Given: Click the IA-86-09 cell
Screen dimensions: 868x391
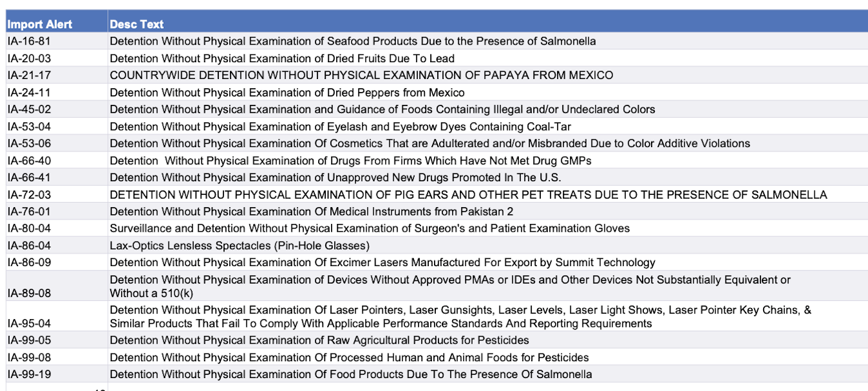Looking at the screenshot, I should [x=29, y=262].
